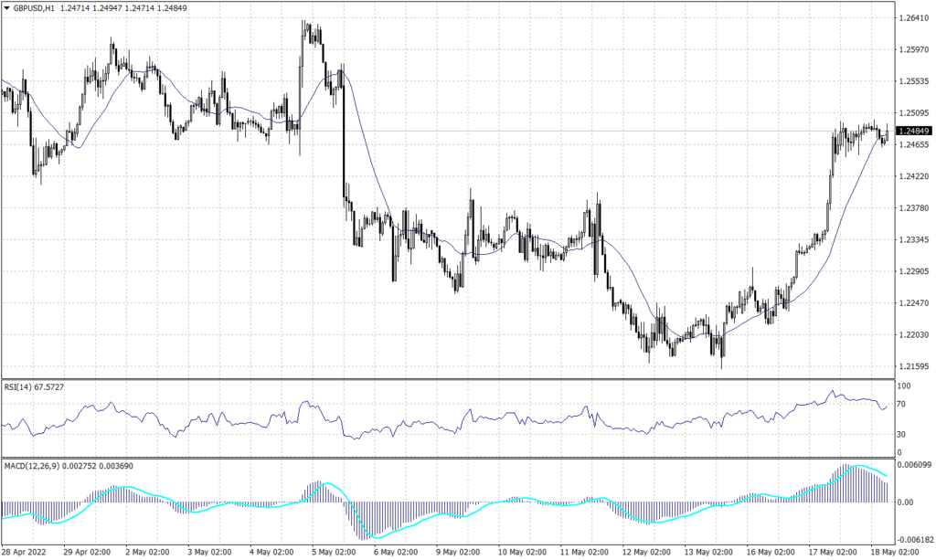Collapse the chart header via the triangle arrow
Image resolution: width=936 pixels, height=560 pixels.
tap(7, 7)
